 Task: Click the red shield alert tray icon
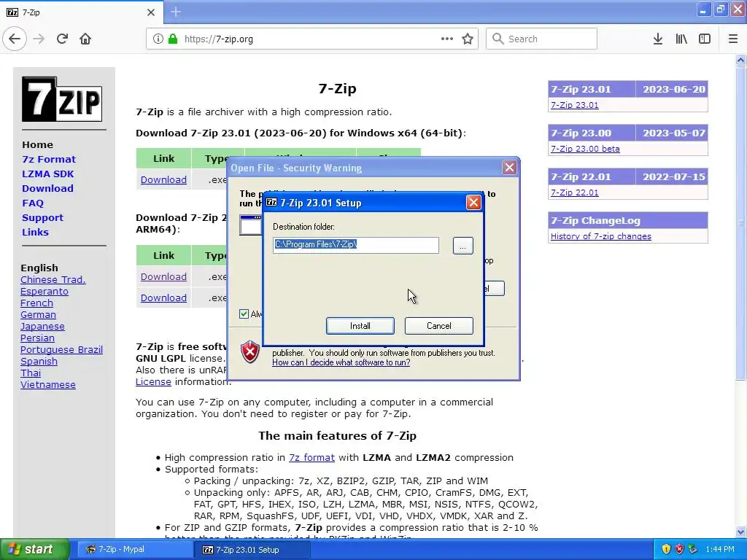click(679, 550)
